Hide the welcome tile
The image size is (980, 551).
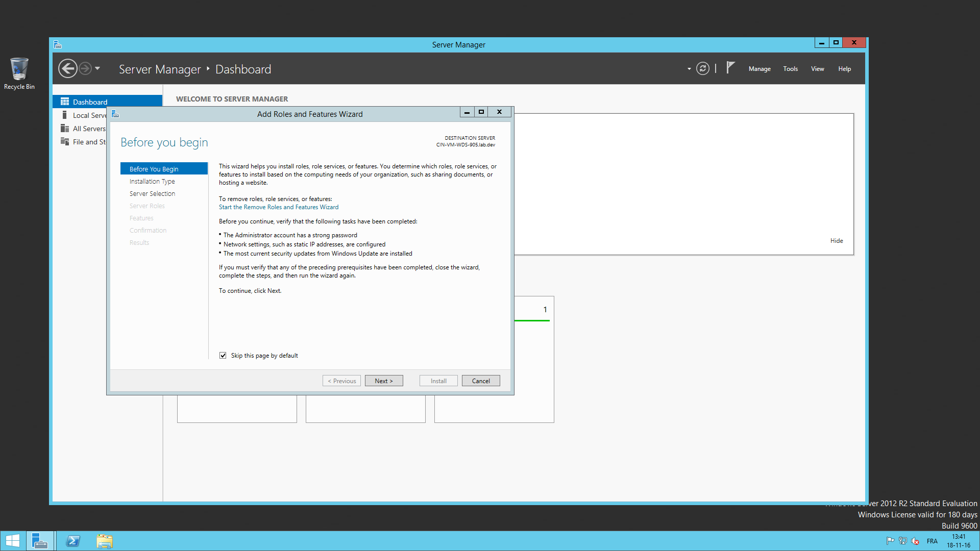point(837,241)
